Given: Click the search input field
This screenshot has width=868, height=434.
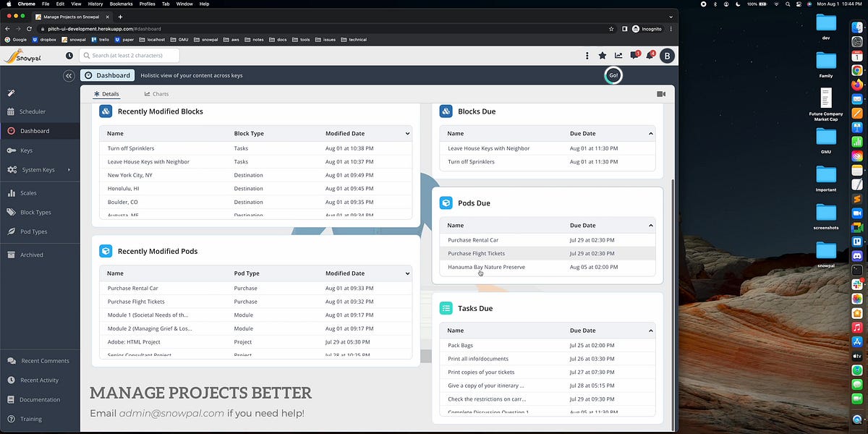Looking at the screenshot, I should (x=129, y=56).
